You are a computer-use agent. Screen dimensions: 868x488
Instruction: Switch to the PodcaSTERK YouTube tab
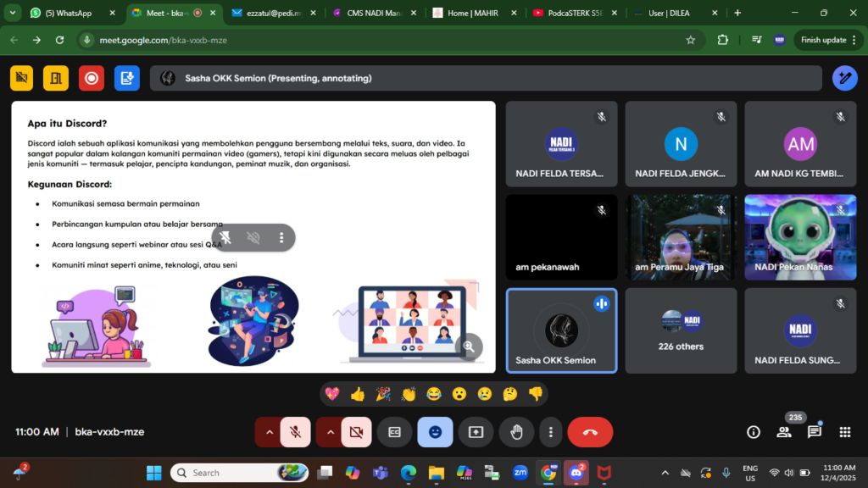[x=576, y=13]
